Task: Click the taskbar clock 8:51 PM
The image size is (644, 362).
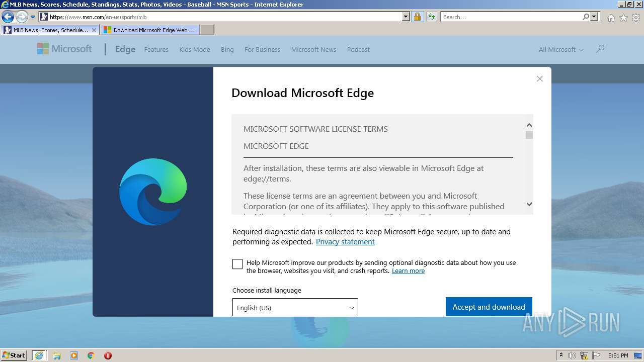Action: (x=618, y=355)
